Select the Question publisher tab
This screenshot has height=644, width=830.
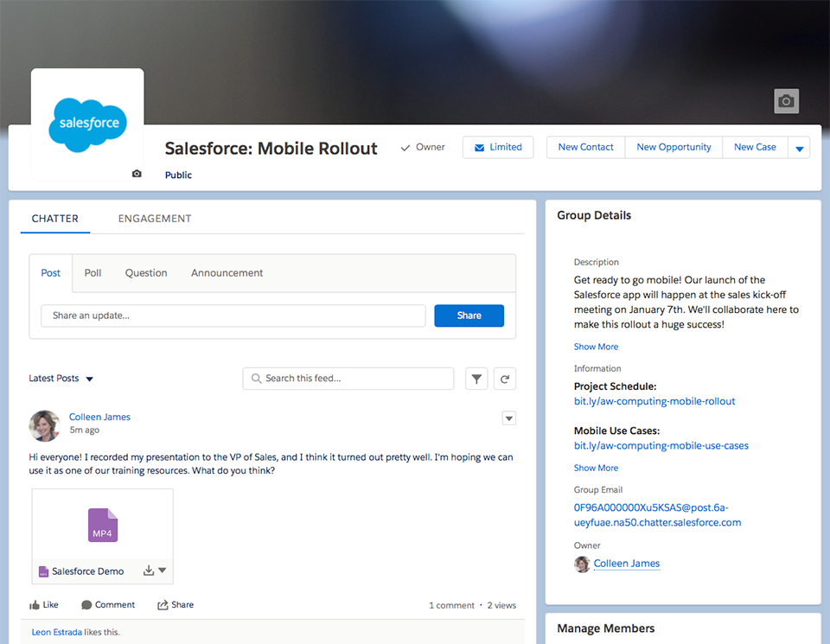pos(146,273)
